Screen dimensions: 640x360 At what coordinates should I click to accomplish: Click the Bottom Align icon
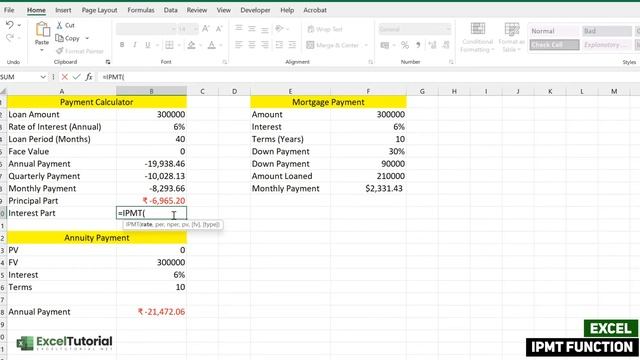(265, 29)
